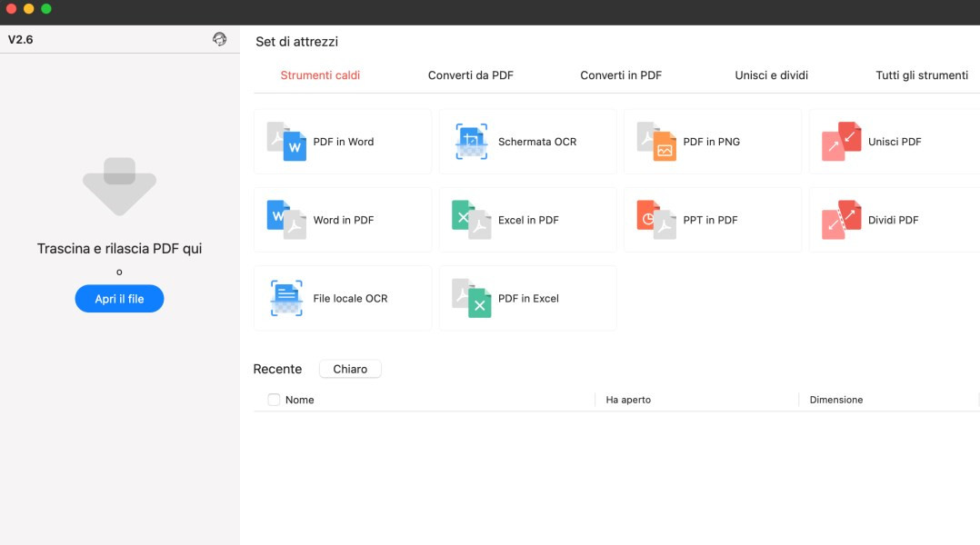This screenshot has height=545, width=980.
Task: Click the support headset icon
Action: click(219, 39)
